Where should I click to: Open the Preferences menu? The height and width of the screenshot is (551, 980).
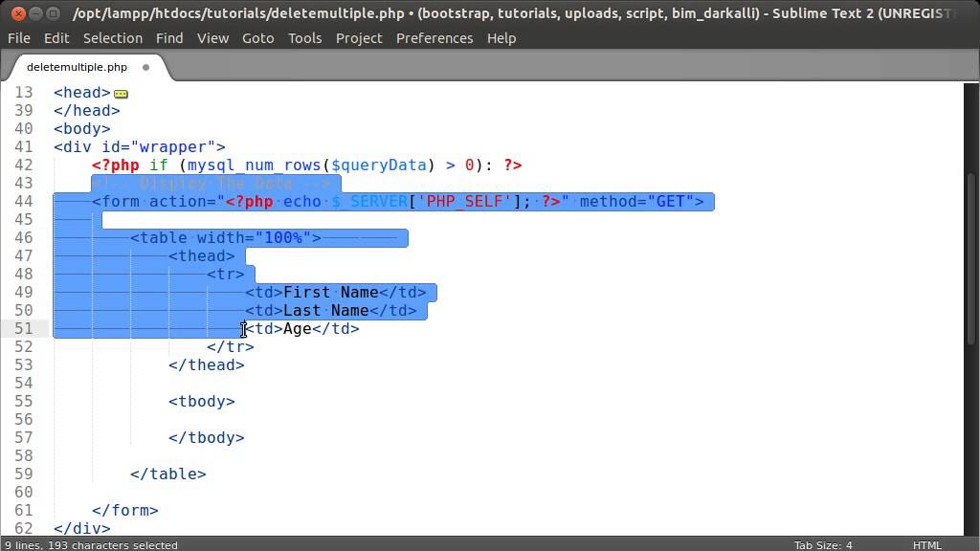pos(434,38)
